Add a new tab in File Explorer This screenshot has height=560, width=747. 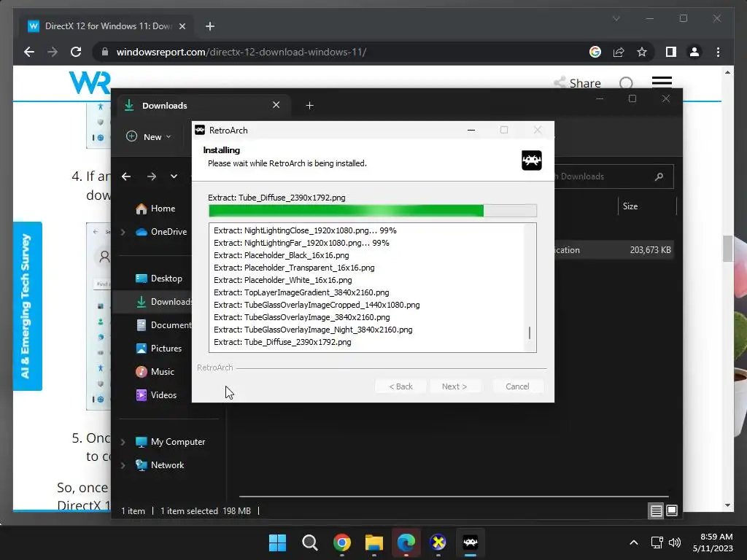309,105
